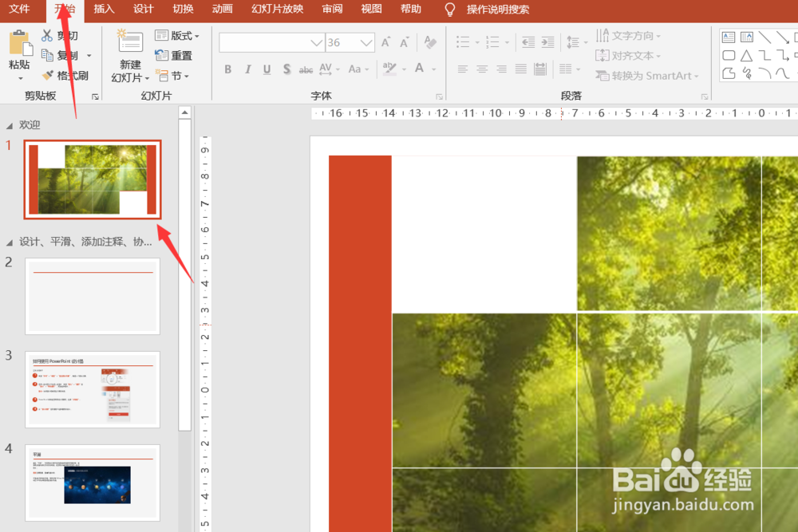Select the triangle shape
Viewport: 798px width, 532px height.
coord(747,56)
